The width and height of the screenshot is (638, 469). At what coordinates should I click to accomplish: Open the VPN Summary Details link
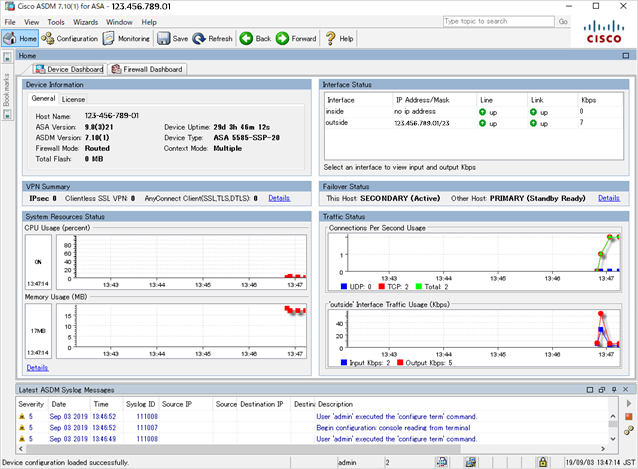coord(279,198)
